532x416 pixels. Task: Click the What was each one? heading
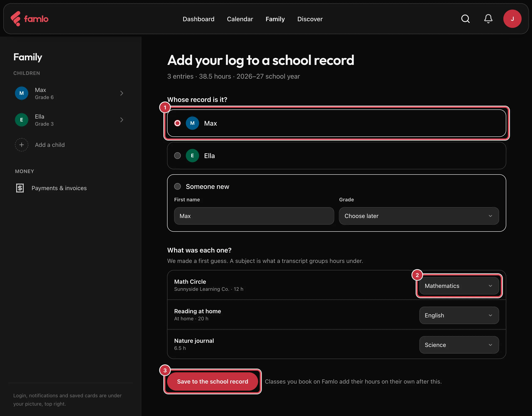(199, 250)
